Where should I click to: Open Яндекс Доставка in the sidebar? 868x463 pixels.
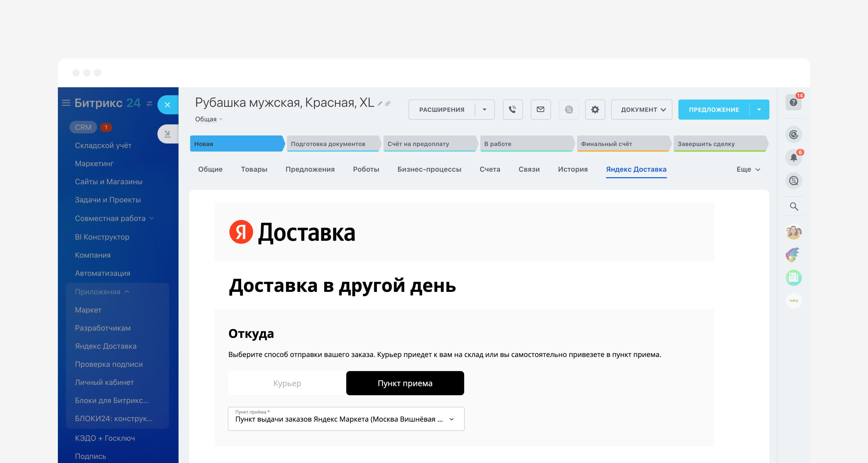[106, 346]
